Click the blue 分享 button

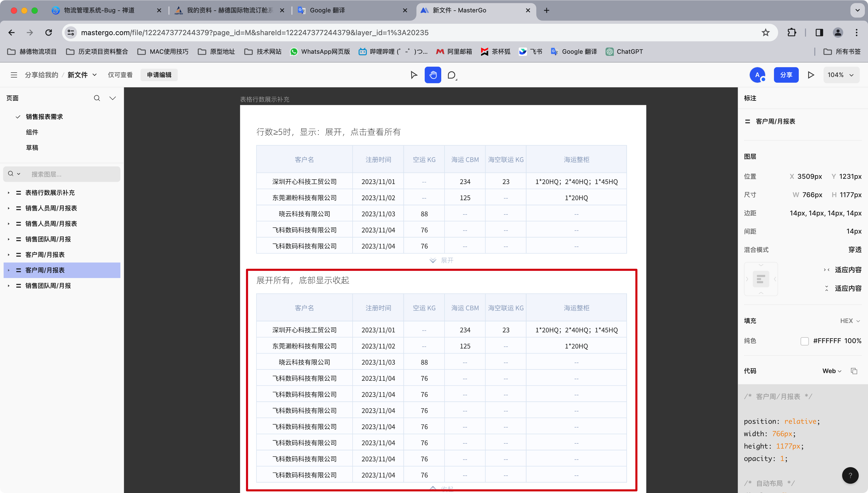(786, 75)
